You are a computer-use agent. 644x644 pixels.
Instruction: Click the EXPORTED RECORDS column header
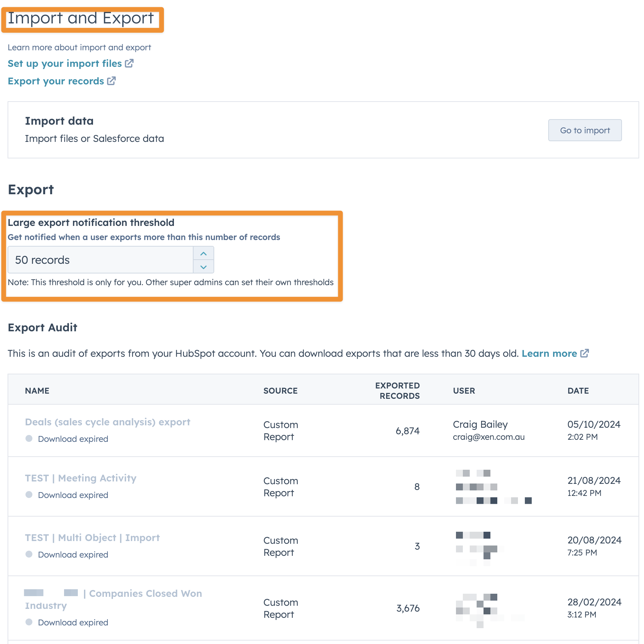pos(397,391)
